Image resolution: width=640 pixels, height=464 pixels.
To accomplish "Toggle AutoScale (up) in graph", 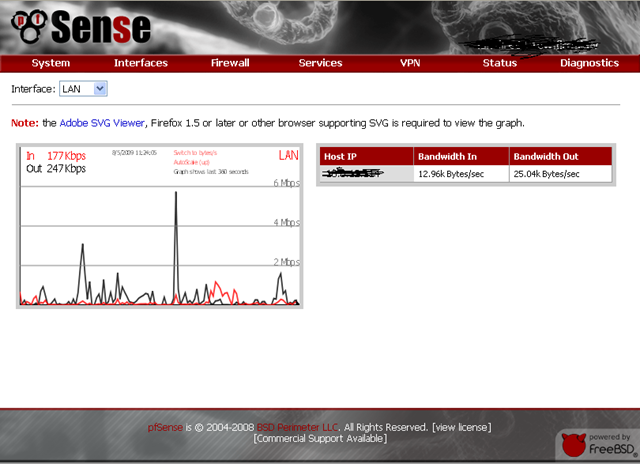I will [191, 162].
